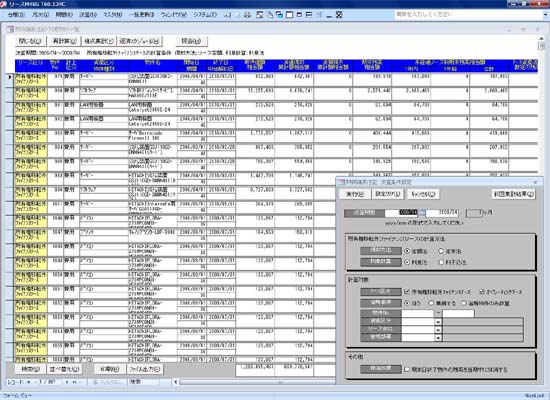Screen dimensions: 550x400
Task: Select the 行う radio option
Action: (407, 303)
